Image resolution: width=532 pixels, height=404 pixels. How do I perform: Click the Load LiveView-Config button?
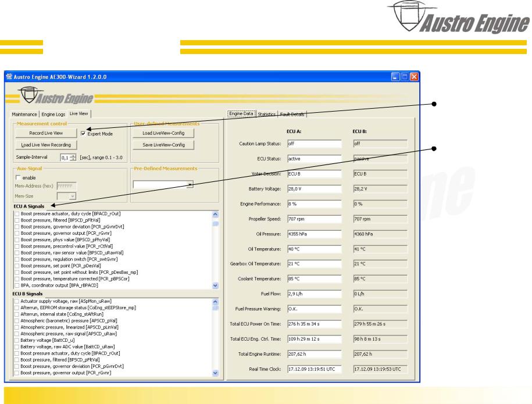[x=163, y=133]
